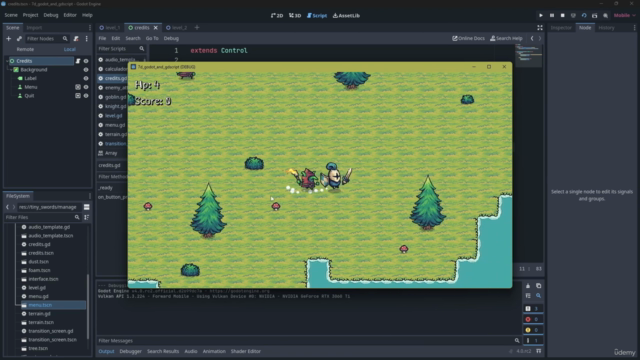Open the script editor Go To menu

pyautogui.click(x=152, y=38)
